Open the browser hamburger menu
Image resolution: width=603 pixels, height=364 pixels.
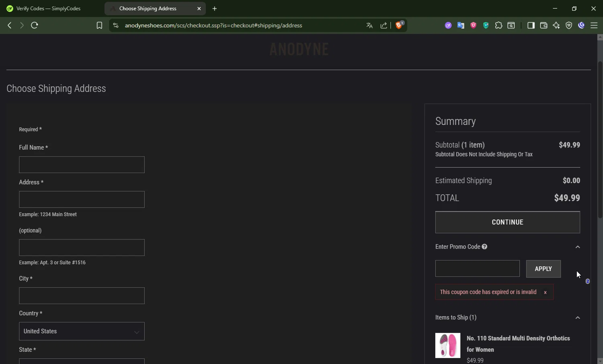[x=594, y=25]
